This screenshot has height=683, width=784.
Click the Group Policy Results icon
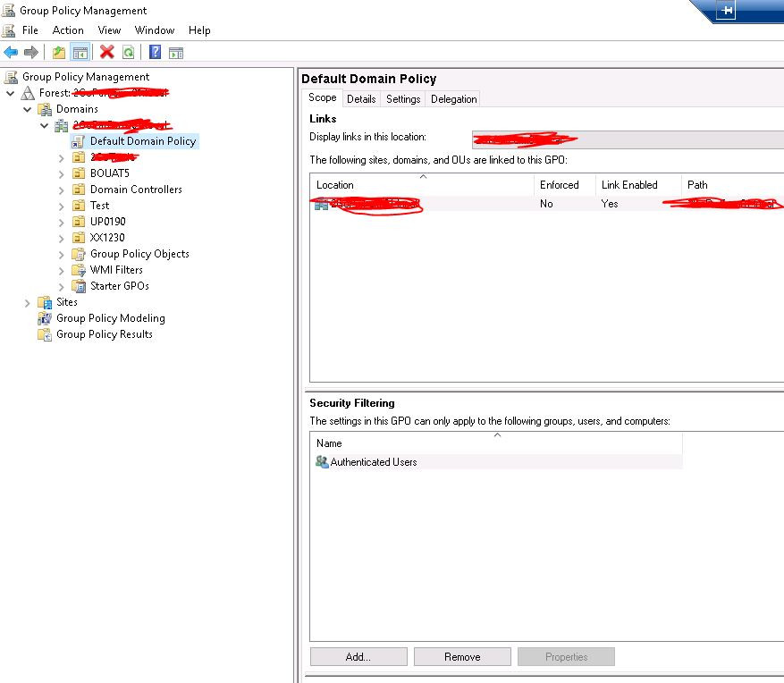[45, 334]
